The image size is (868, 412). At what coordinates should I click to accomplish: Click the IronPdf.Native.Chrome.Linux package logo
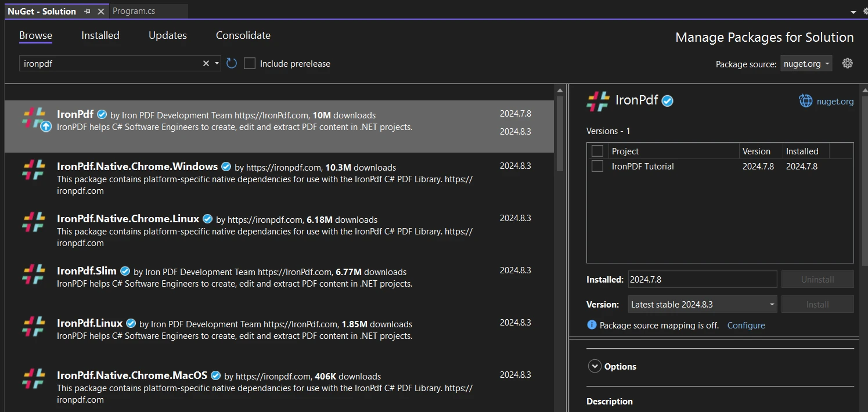(34, 222)
